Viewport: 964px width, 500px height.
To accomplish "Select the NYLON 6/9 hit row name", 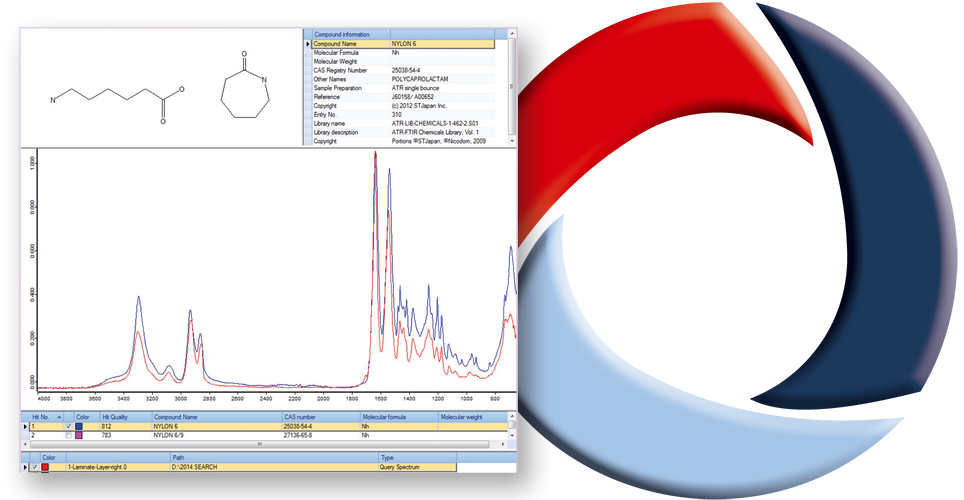I will coord(168,435).
